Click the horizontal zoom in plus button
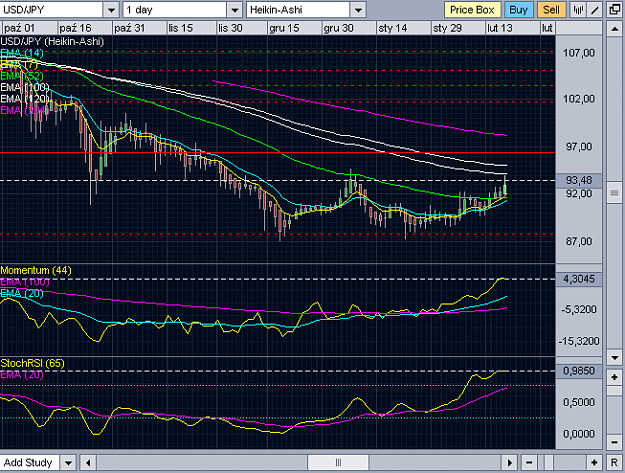 pos(594,463)
